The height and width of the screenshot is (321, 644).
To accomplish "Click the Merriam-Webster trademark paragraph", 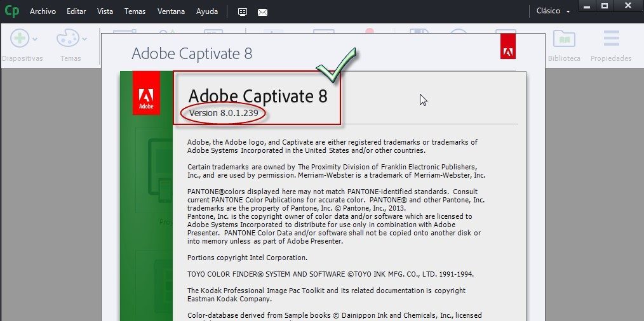I will [x=337, y=171].
